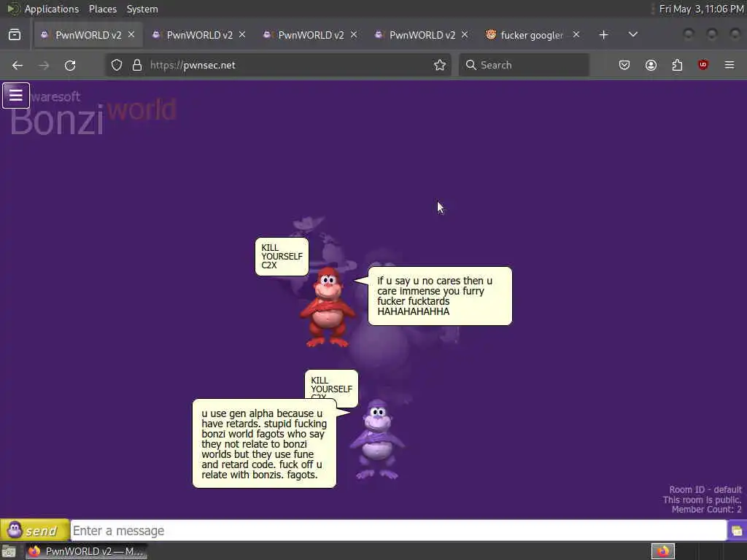The height and width of the screenshot is (560, 747).
Task: Click the clock showing Fri May 3
Action: (701, 9)
